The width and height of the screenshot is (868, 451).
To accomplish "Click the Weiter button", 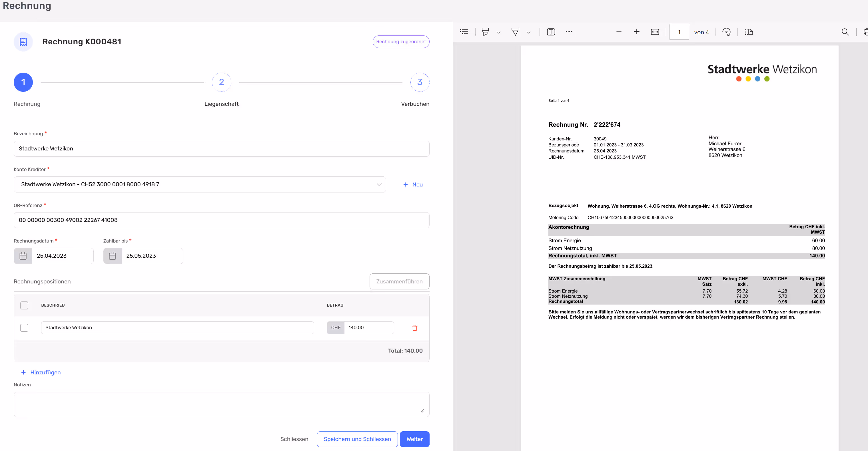I will click(x=414, y=439).
